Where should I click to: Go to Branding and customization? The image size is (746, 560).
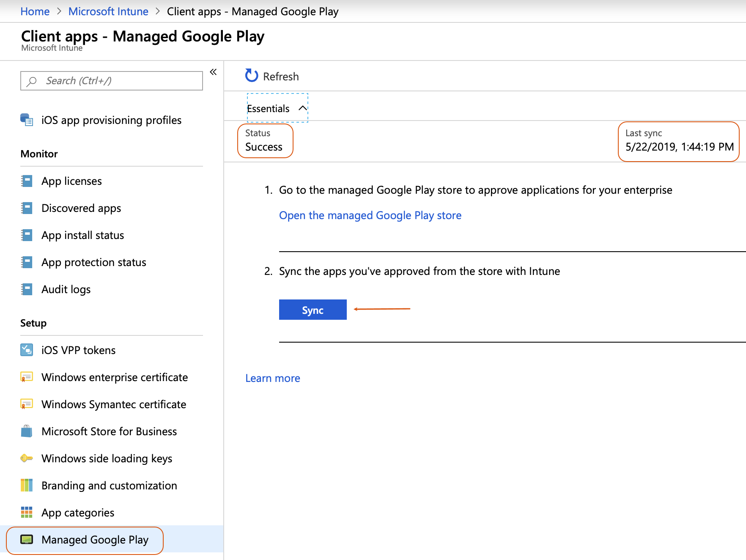pos(112,486)
